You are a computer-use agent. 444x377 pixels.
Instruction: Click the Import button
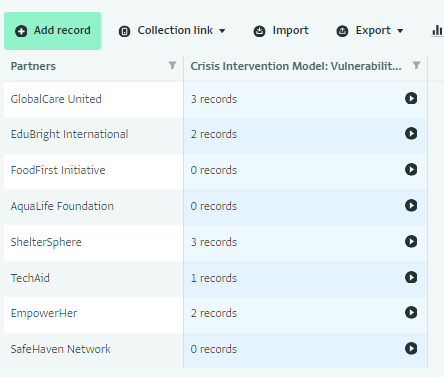(281, 31)
